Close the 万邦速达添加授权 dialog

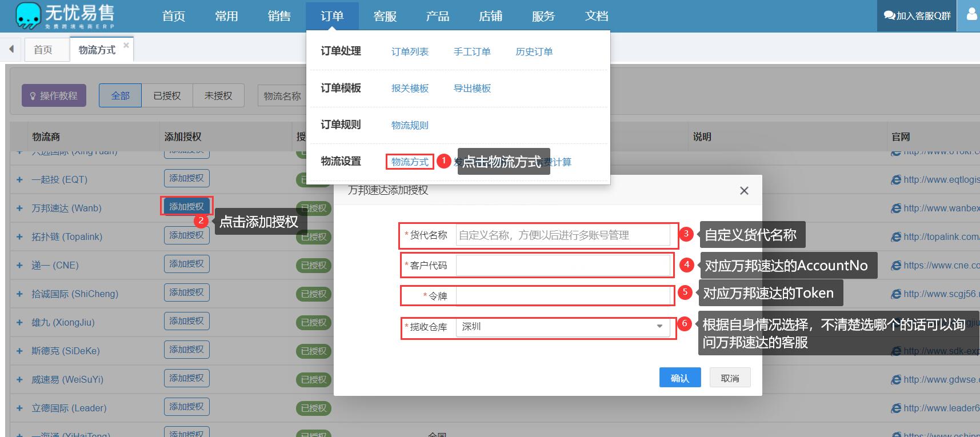(744, 191)
